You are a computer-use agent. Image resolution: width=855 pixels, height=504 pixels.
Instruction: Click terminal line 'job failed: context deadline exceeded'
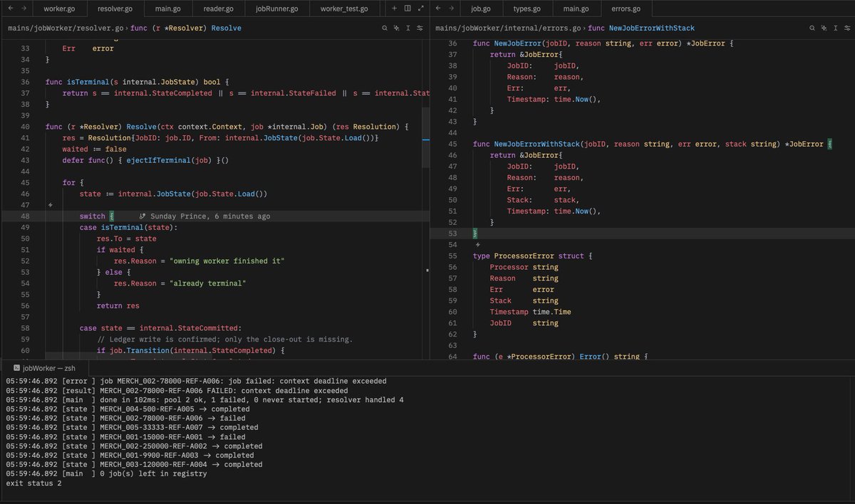pos(195,382)
